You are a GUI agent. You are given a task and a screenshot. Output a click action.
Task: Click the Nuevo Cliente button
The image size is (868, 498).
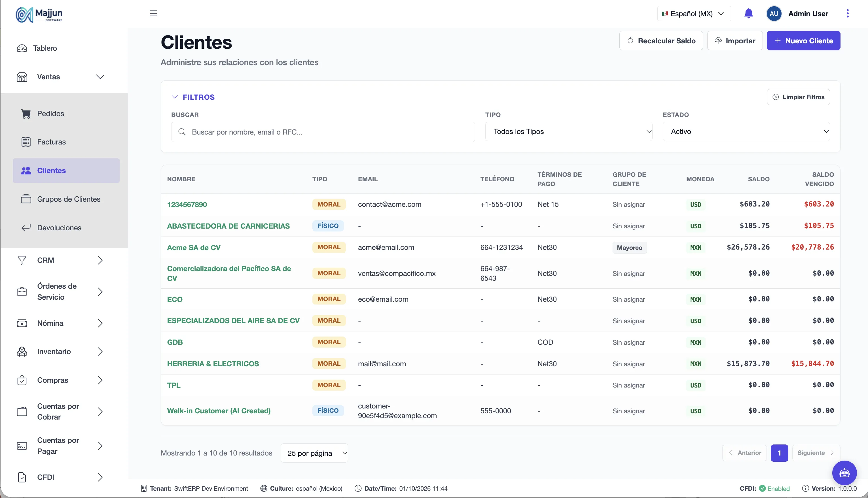[x=803, y=41]
